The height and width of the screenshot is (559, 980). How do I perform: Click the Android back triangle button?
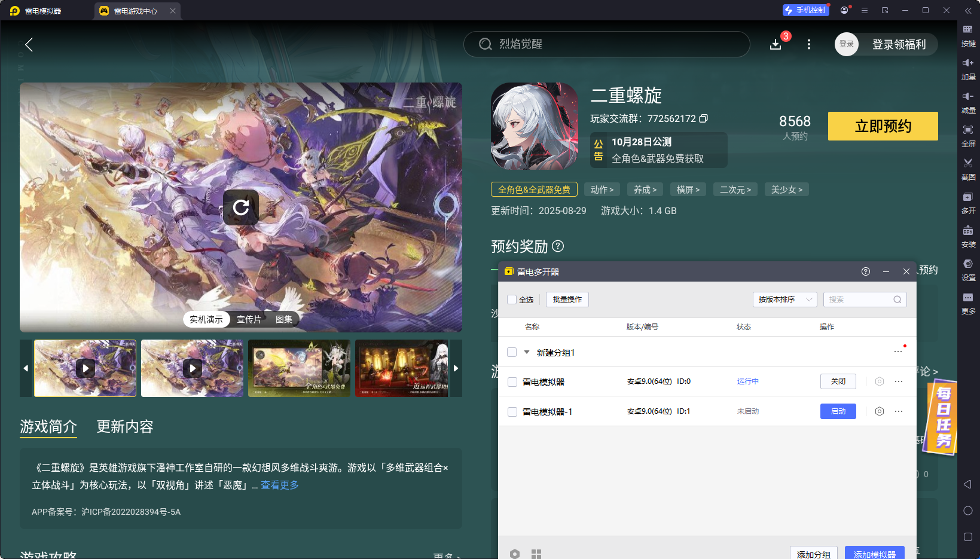pos(968,484)
